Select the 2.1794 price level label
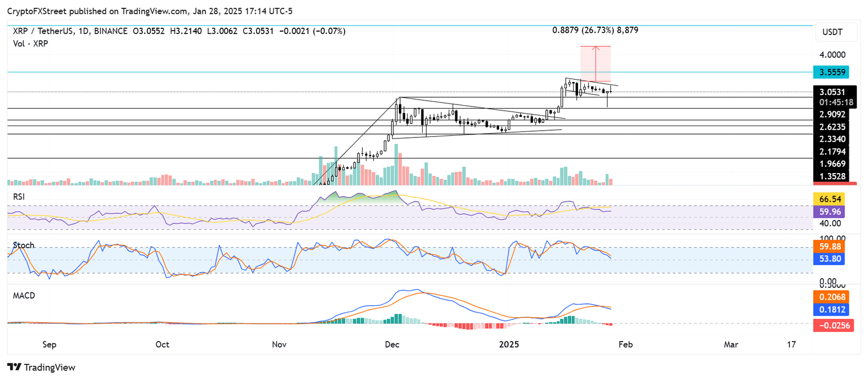 coord(834,152)
